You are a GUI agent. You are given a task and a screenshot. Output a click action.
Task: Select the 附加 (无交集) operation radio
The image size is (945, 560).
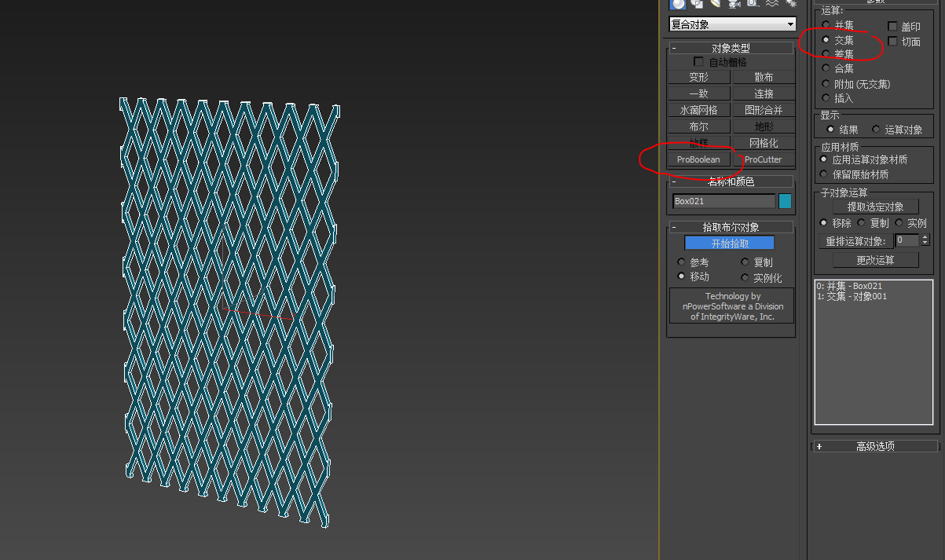tap(826, 83)
